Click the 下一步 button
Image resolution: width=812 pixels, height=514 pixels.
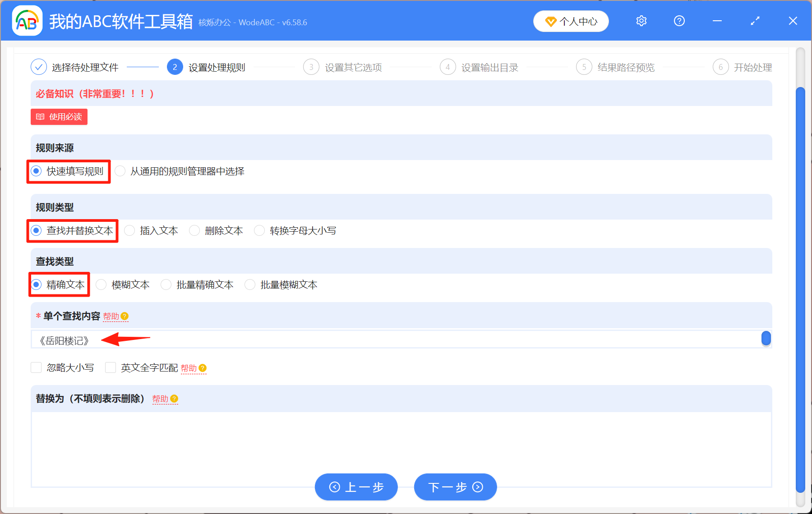coord(455,487)
